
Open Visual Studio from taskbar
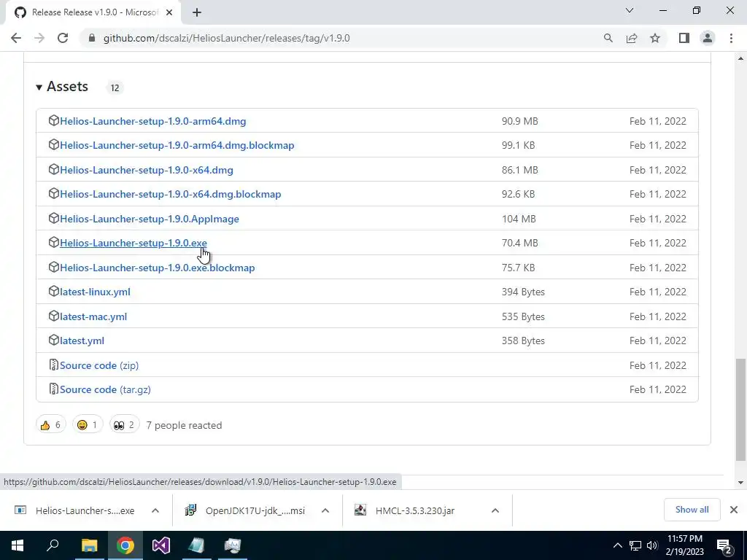pos(161,545)
